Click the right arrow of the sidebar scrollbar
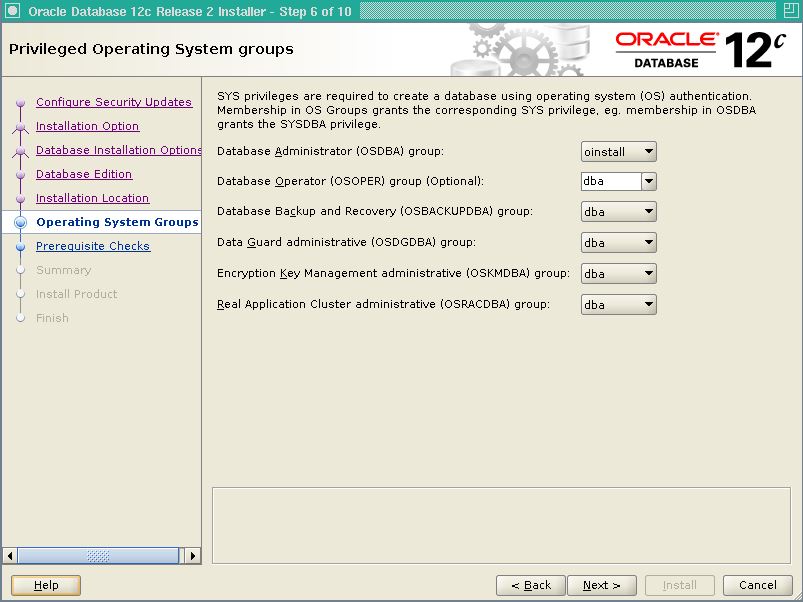 193,555
